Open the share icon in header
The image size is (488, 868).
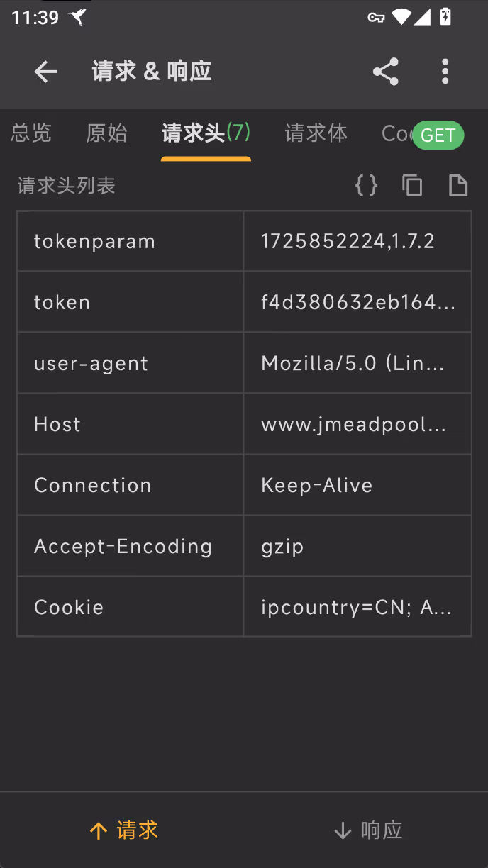pos(386,72)
